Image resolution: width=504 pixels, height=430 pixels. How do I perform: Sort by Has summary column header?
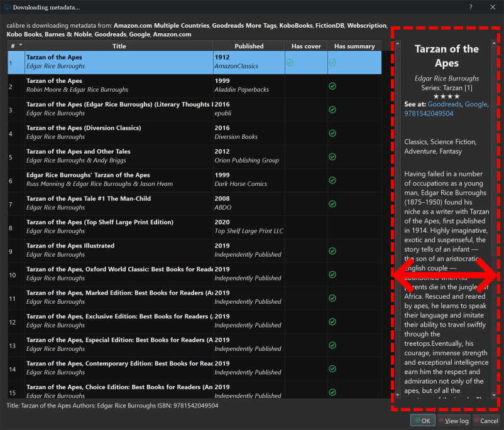(354, 46)
